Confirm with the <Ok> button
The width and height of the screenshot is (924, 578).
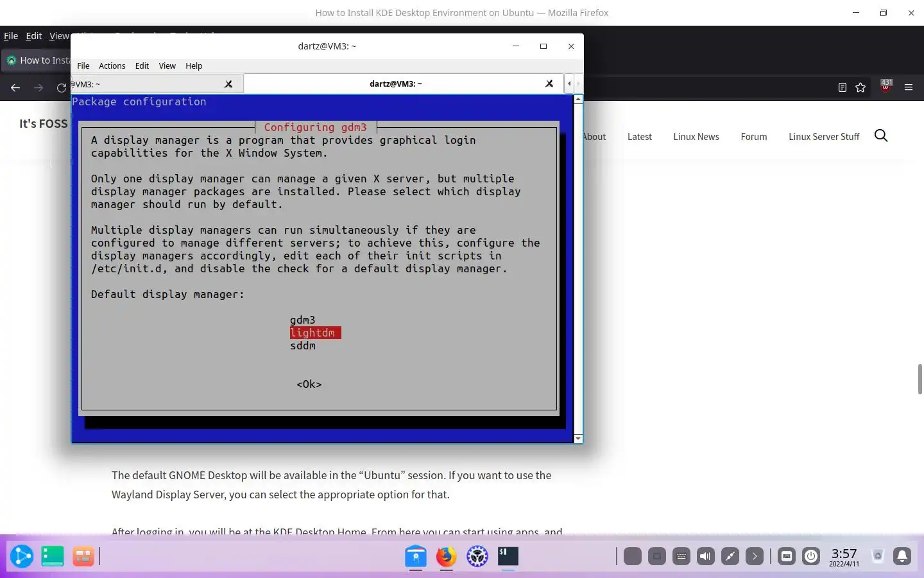pyautogui.click(x=309, y=384)
